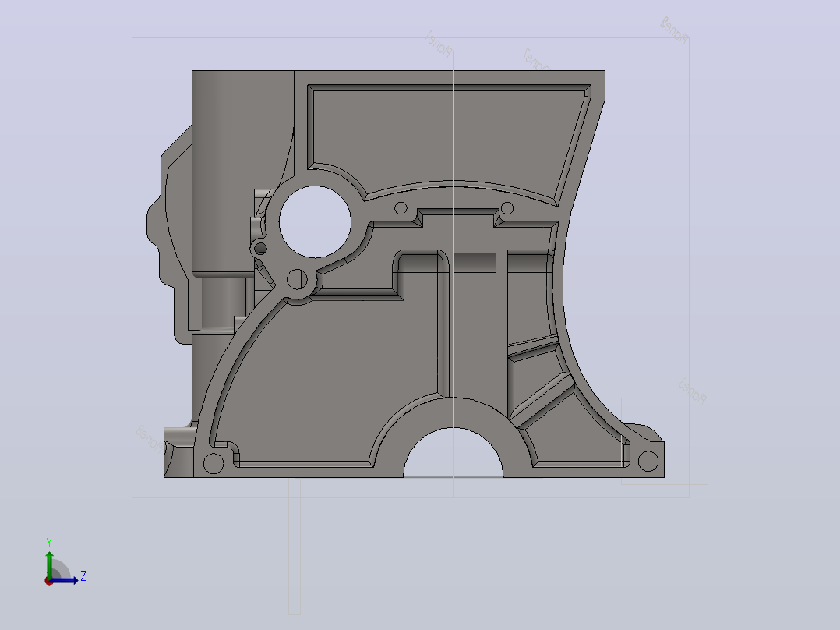Click the blue Z axis arrow
The width and height of the screenshot is (840, 630).
(x=65, y=580)
